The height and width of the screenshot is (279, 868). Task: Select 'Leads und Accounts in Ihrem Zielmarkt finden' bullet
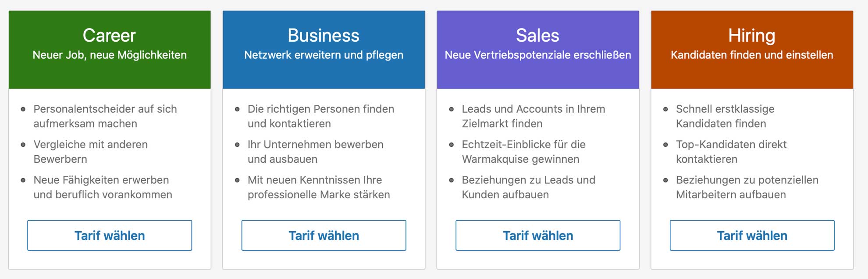point(533,116)
